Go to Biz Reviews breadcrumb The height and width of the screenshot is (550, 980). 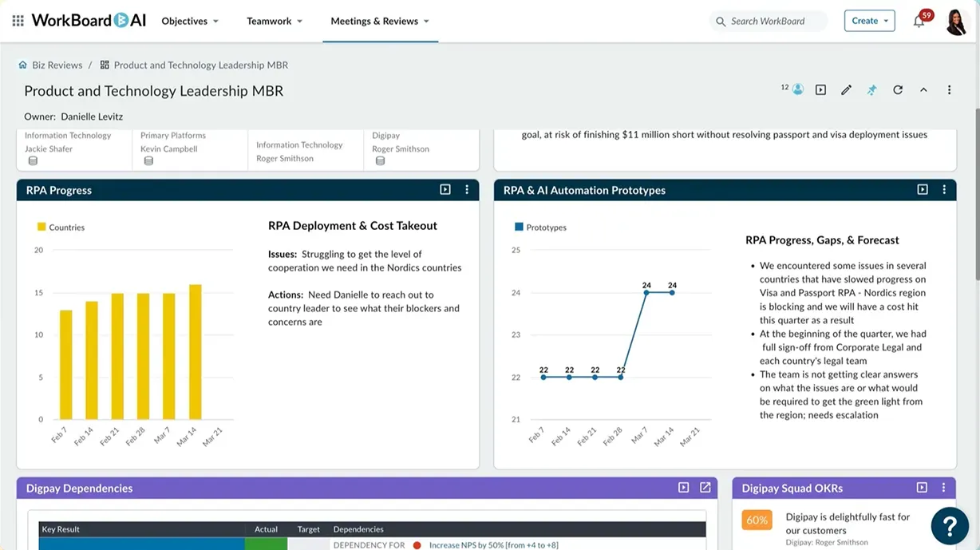pyautogui.click(x=57, y=65)
